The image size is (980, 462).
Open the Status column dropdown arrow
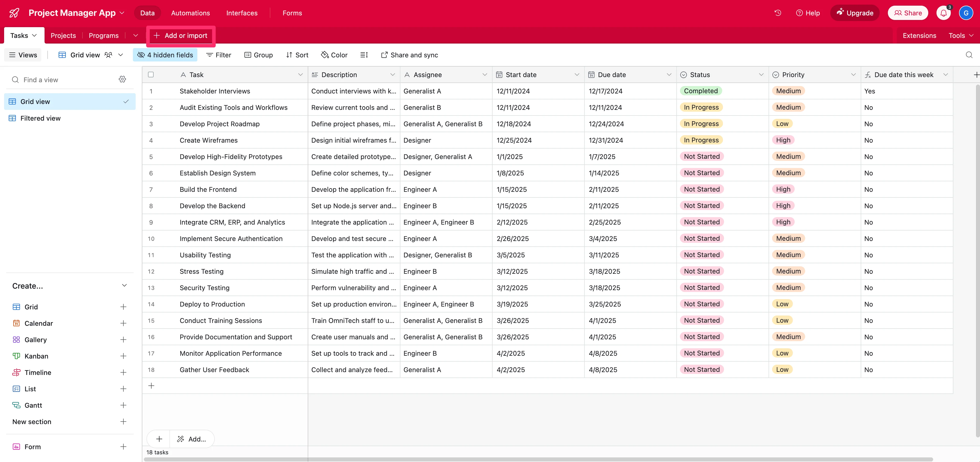761,75
